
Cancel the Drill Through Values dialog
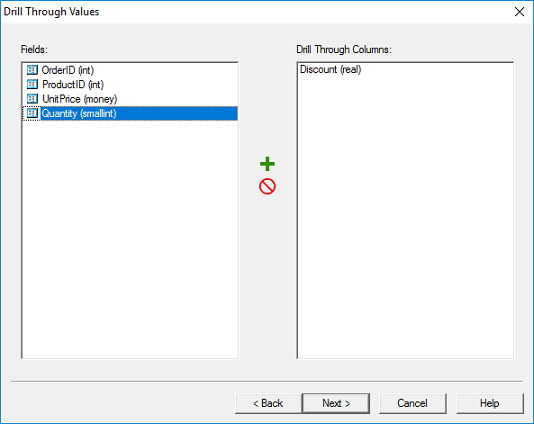[412, 403]
